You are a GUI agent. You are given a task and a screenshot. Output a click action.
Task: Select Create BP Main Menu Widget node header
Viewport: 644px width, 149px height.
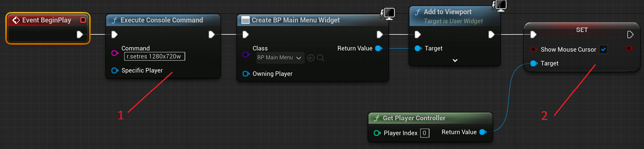(312, 20)
